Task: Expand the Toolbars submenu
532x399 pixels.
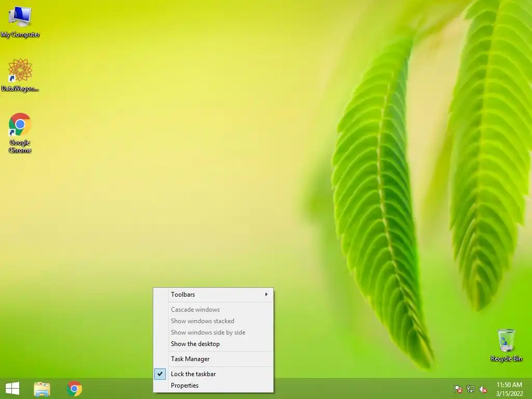Action: [x=213, y=295]
